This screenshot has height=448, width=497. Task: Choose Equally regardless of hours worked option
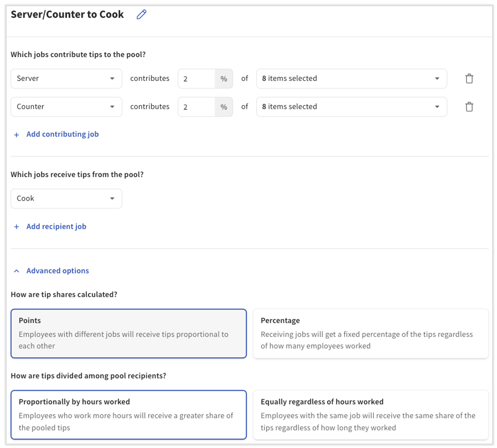[371, 415]
